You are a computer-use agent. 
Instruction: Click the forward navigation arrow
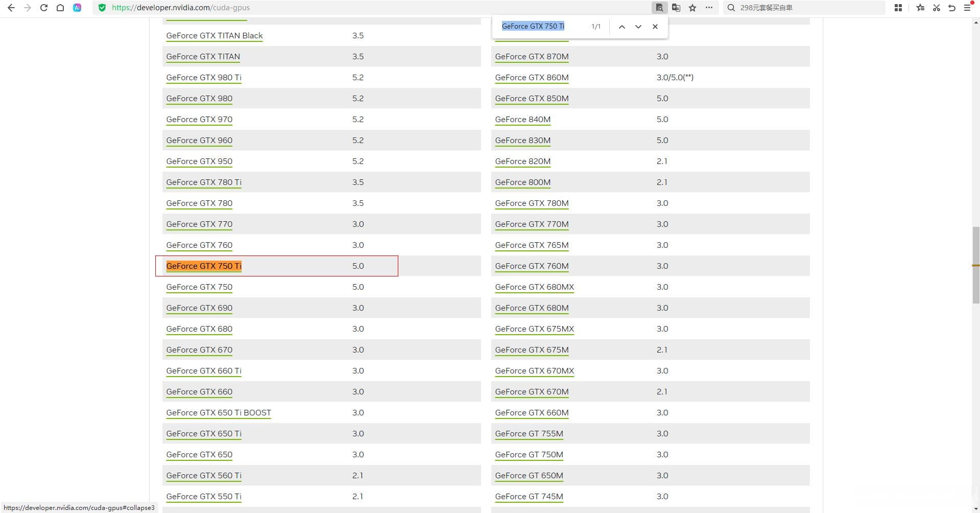(x=28, y=8)
